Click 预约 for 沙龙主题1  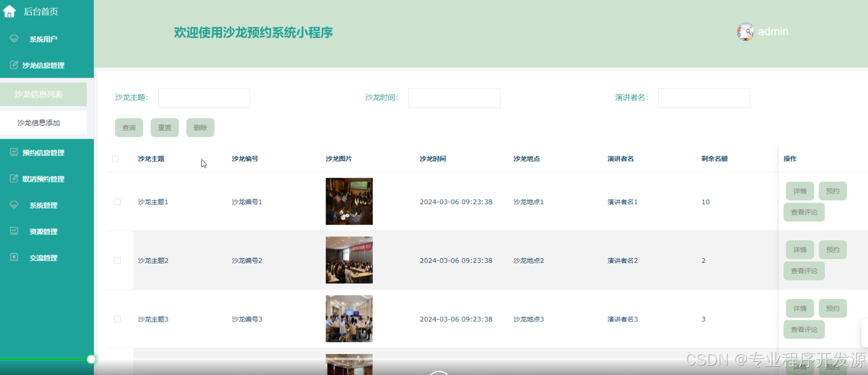(x=833, y=191)
